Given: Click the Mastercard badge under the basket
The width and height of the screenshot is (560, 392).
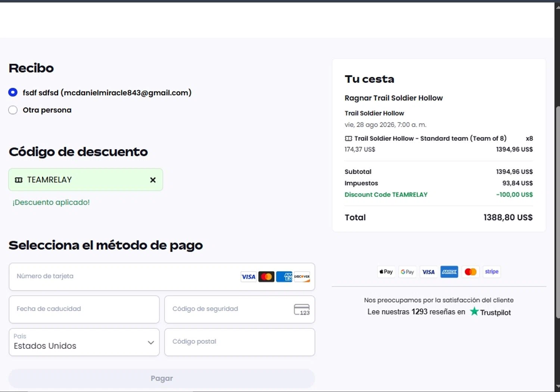Looking at the screenshot, I should [470, 272].
